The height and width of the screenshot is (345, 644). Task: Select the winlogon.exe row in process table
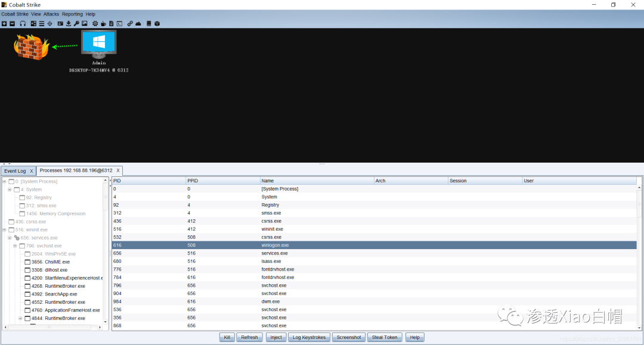374,245
